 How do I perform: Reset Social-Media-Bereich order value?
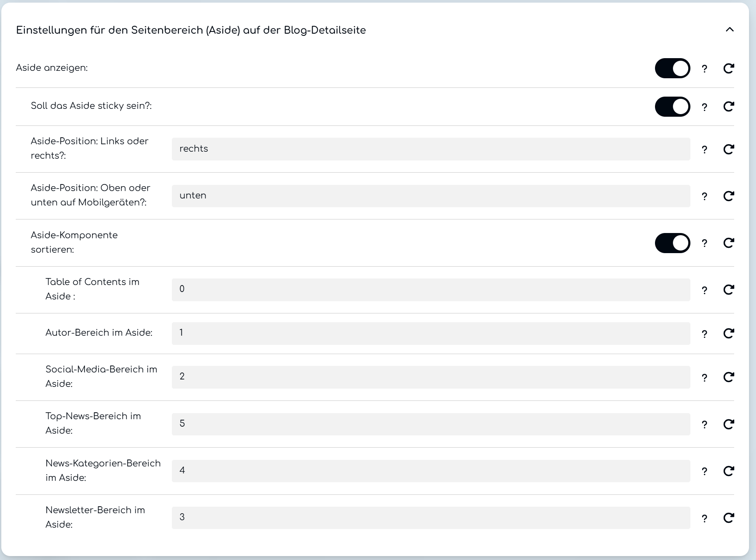pos(728,377)
